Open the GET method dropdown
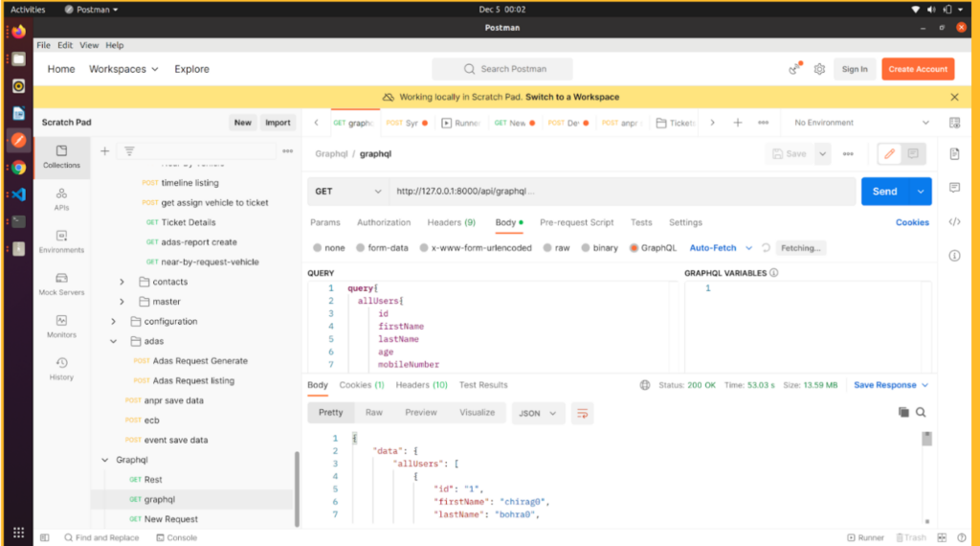This screenshot has width=980, height=546. 347,192
